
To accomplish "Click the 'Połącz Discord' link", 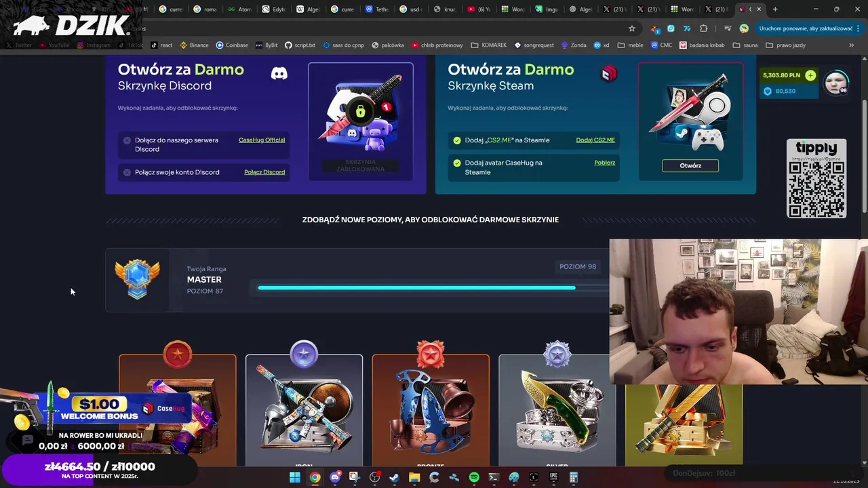I will point(264,172).
